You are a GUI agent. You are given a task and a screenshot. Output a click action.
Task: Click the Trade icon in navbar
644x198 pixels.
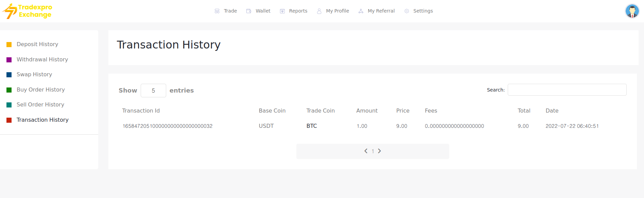coord(217,11)
